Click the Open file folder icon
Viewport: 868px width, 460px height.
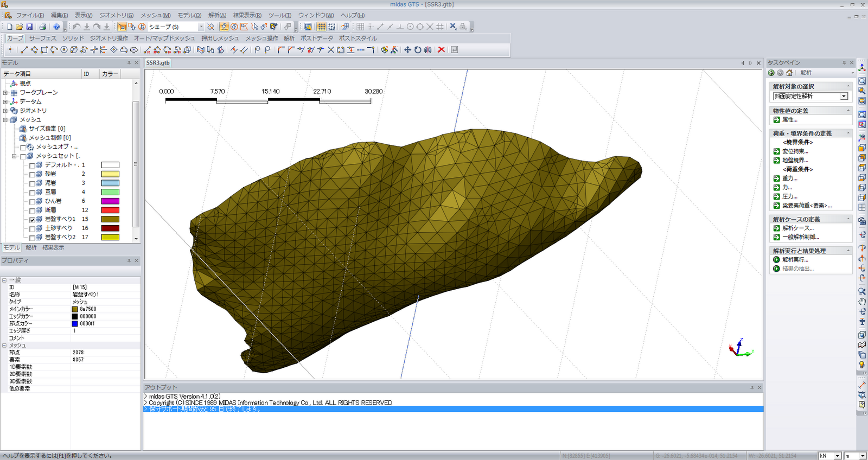[20, 27]
